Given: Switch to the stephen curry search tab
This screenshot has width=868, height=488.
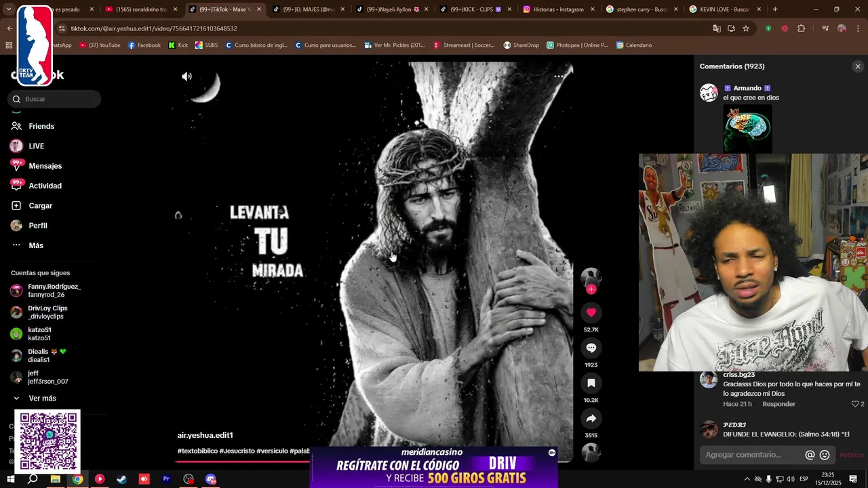Looking at the screenshot, I should click(642, 9).
